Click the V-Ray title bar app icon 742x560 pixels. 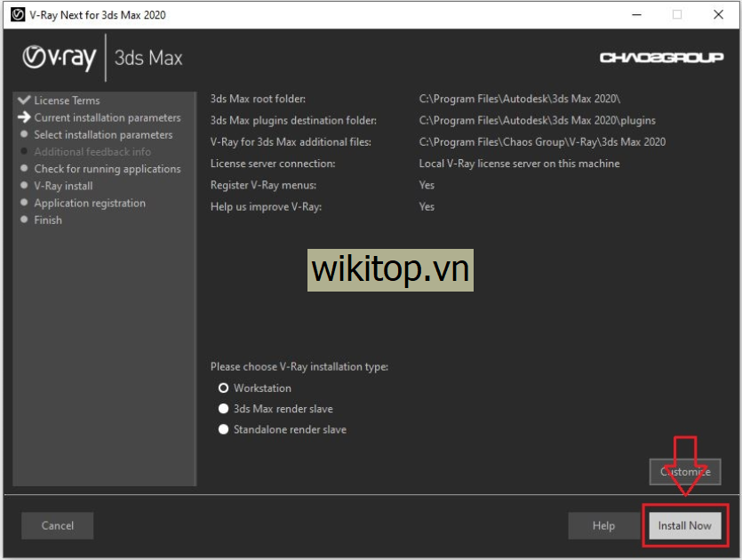click(17, 14)
